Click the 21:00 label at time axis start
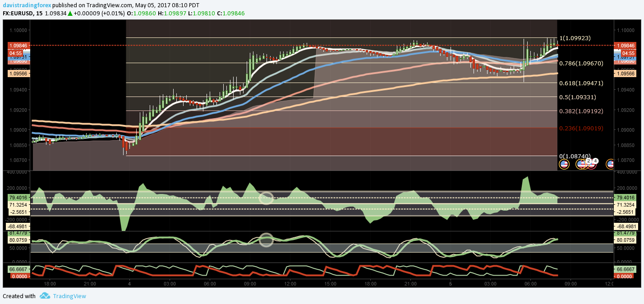The image size is (644, 304). [90, 284]
